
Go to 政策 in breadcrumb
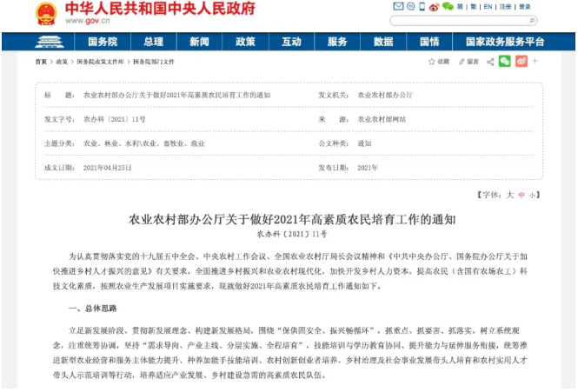point(62,62)
